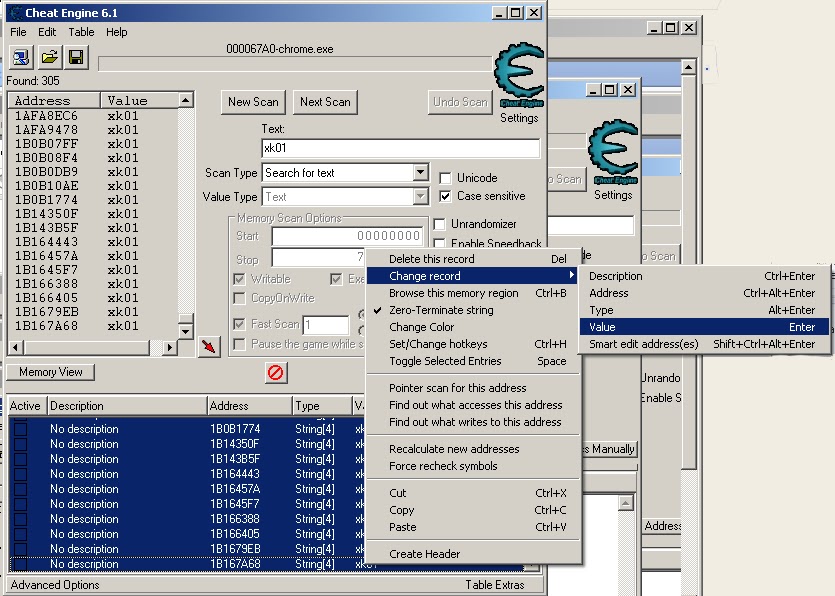
Task: Select Value in Change record submenu
Action: tap(705, 327)
